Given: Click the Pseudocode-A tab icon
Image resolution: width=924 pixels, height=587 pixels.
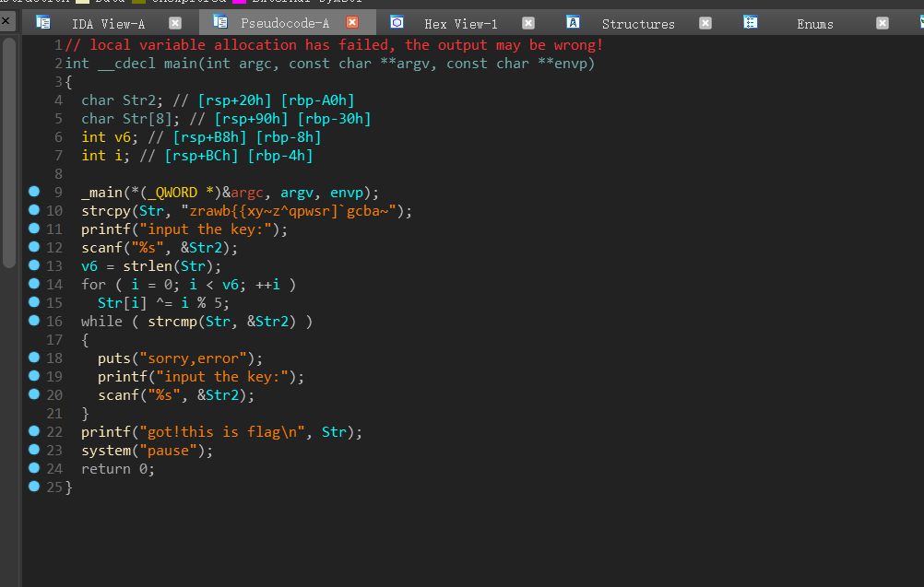Looking at the screenshot, I should [x=220, y=22].
